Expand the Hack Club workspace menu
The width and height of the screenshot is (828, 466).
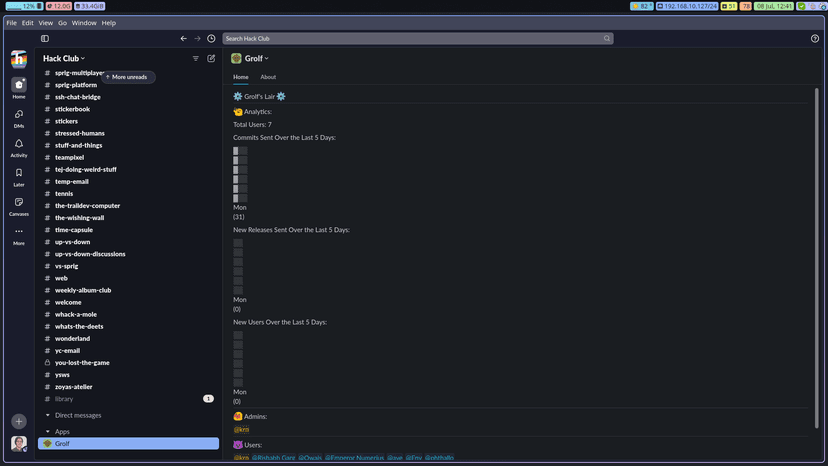click(x=64, y=58)
